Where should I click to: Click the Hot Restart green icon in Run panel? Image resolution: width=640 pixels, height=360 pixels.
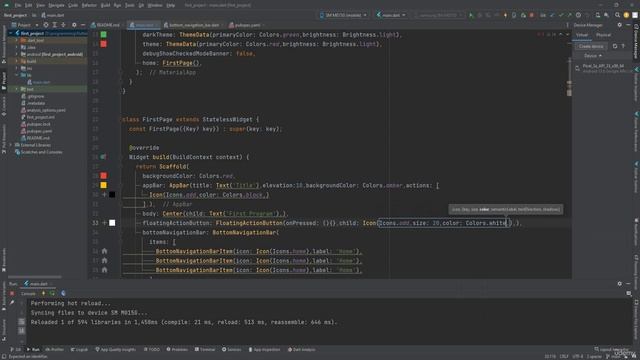click(x=53, y=293)
